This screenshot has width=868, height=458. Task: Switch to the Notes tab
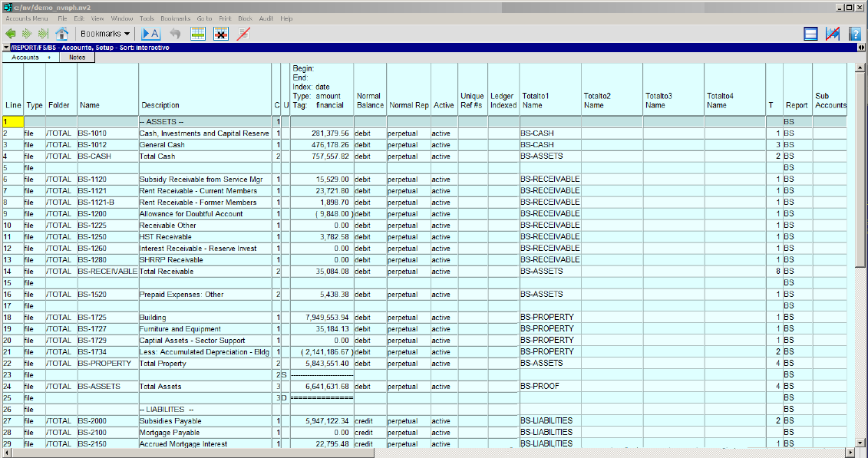pyautogui.click(x=77, y=58)
